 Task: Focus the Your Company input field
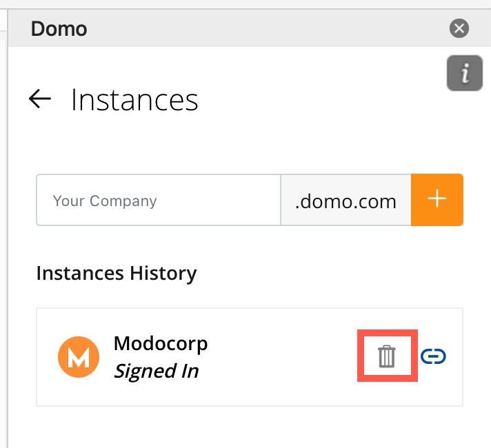[159, 200]
